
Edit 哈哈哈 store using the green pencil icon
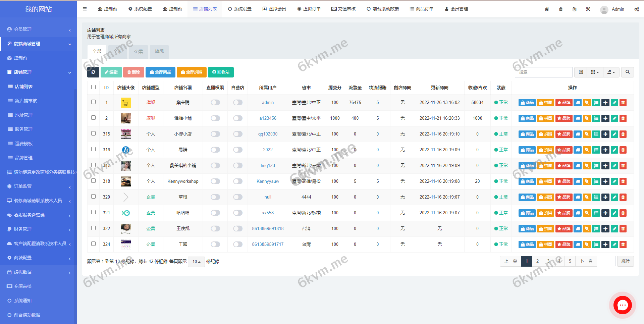(x=614, y=213)
